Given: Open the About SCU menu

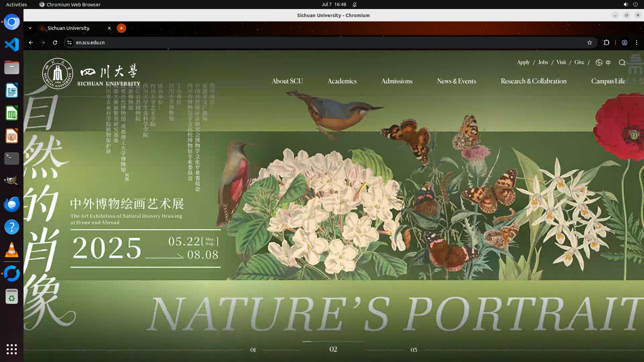Looking at the screenshot, I should pyautogui.click(x=287, y=81).
